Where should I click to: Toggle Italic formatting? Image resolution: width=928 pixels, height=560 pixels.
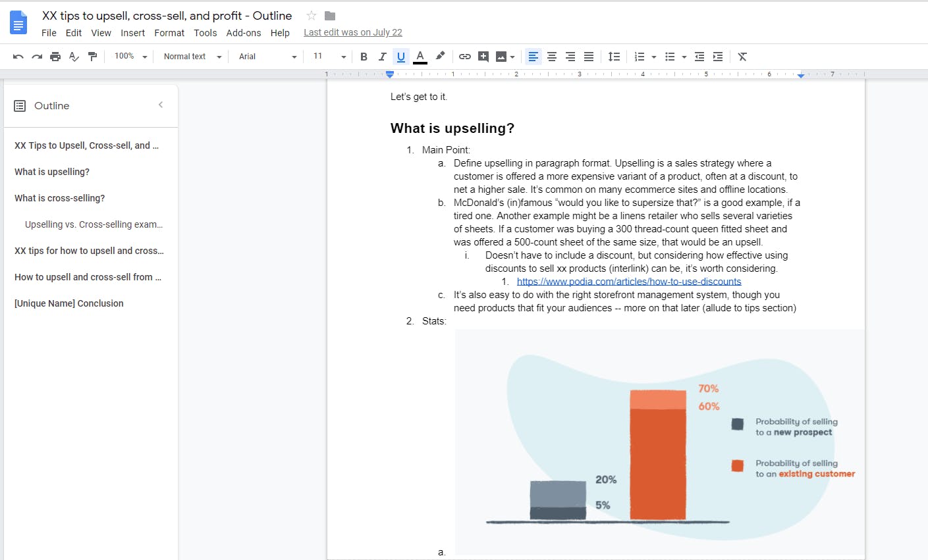click(x=382, y=57)
